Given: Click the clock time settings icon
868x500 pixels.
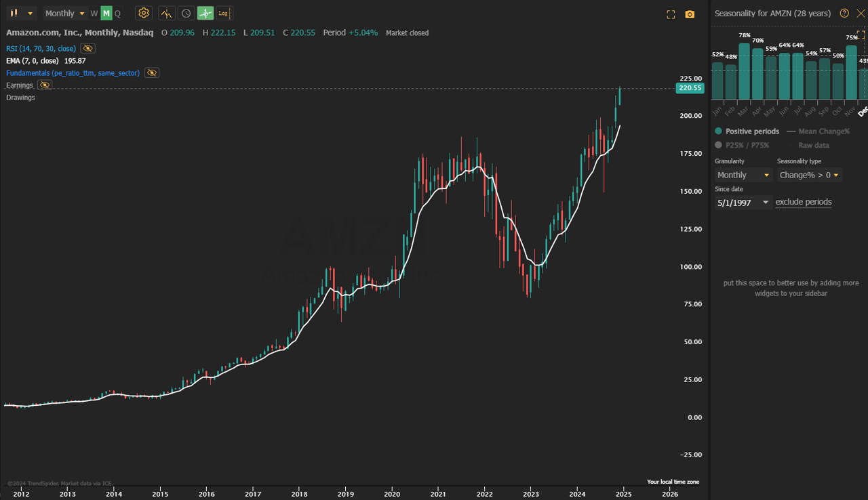Looking at the screenshot, I should tap(186, 14).
